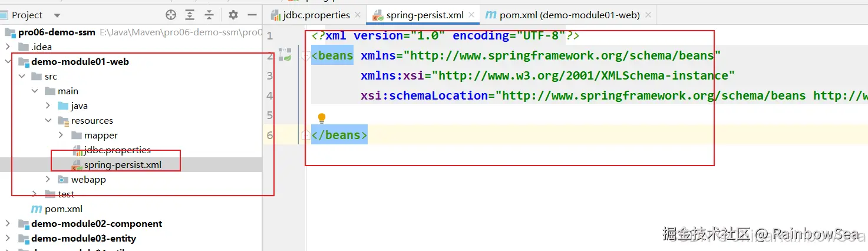The width and height of the screenshot is (868, 251).
Task: Open the Project view dropdown
Action: [57, 15]
